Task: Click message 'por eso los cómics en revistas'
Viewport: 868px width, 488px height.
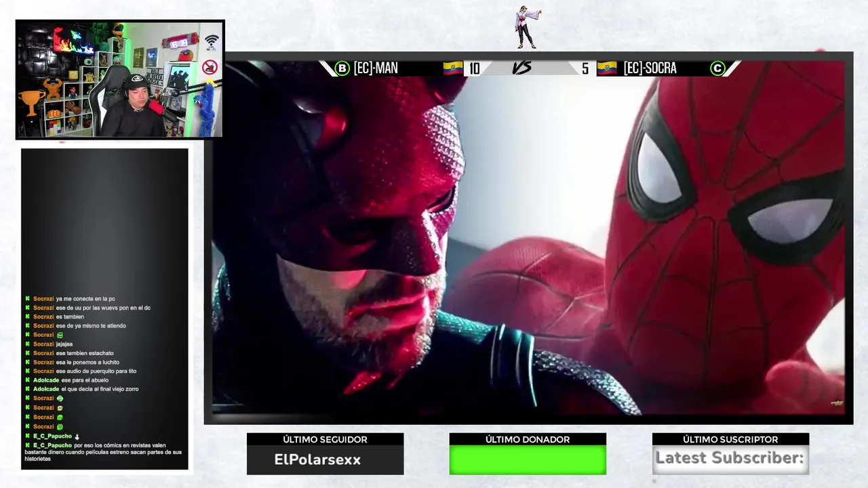Action: [x=103, y=452]
